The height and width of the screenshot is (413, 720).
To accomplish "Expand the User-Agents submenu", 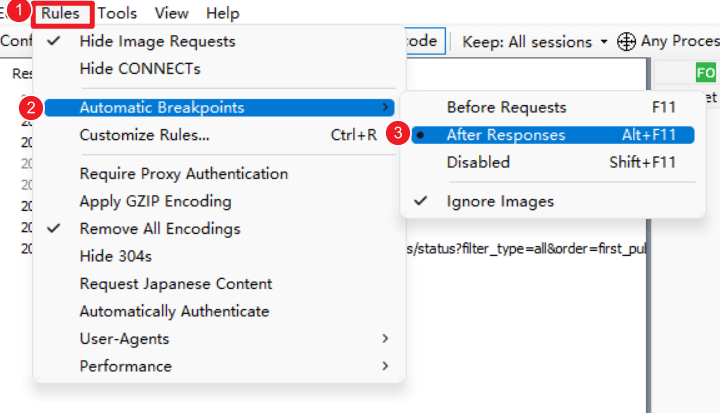I will coord(124,339).
